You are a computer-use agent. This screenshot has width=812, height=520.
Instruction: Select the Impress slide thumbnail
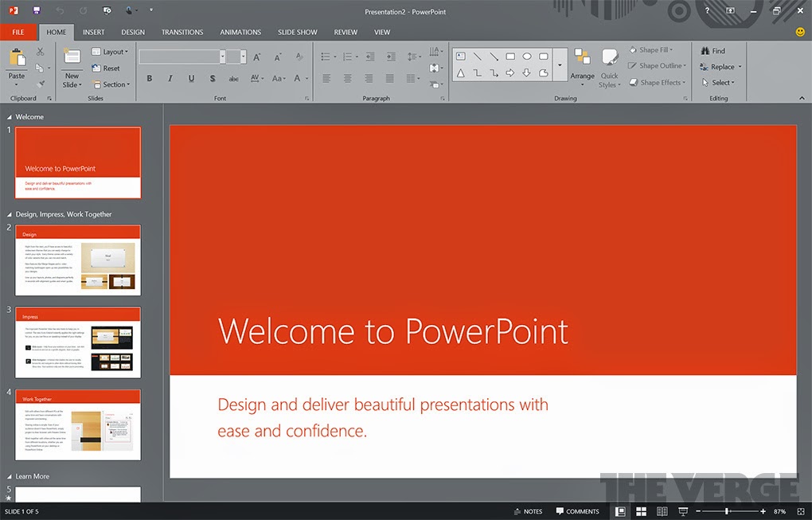tap(77, 342)
